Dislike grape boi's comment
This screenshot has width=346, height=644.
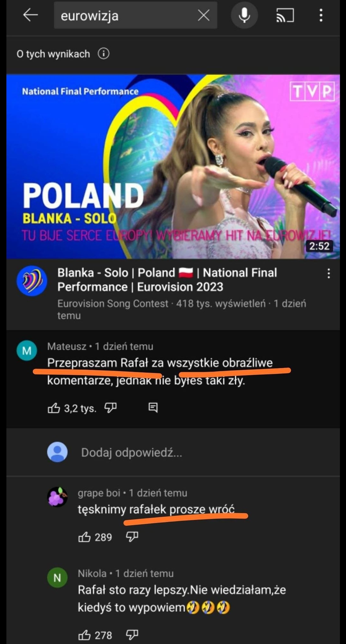click(132, 537)
